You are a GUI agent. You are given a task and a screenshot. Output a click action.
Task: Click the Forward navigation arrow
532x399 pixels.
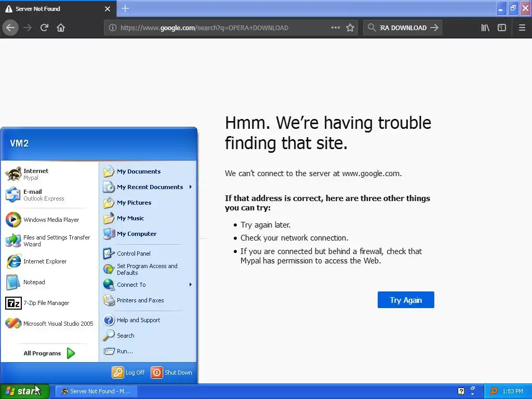28,28
